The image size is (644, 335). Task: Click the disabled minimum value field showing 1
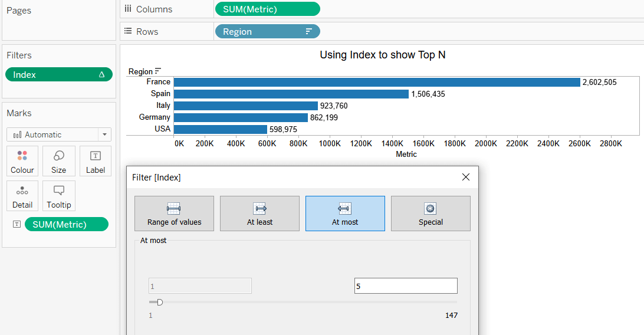point(200,285)
